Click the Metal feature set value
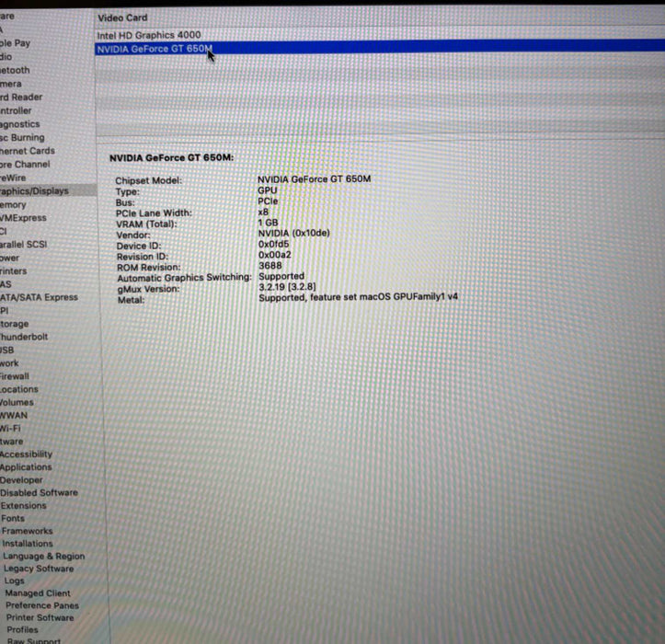This screenshot has height=644, width=665. point(359,297)
